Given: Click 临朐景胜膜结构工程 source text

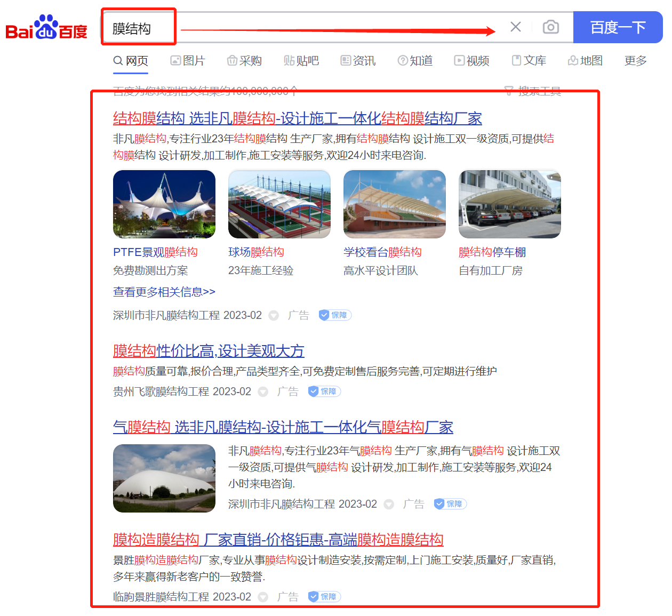Looking at the screenshot, I should pyautogui.click(x=161, y=597).
